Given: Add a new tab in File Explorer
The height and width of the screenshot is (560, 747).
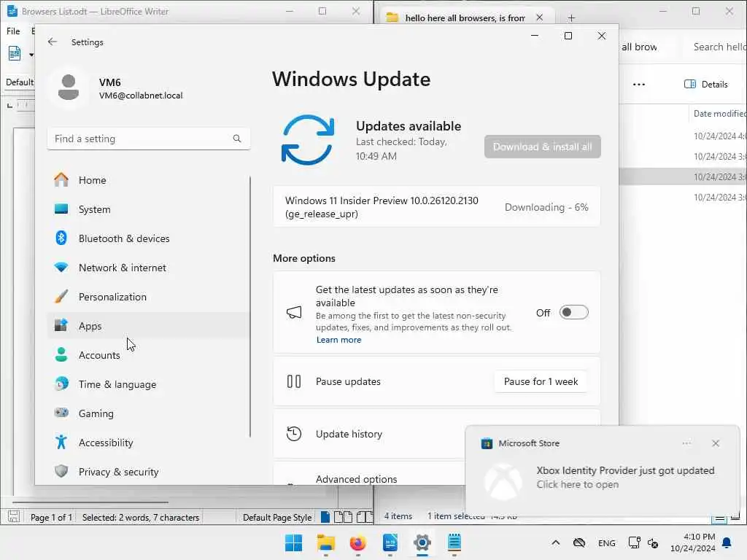Looking at the screenshot, I should 571,18.
